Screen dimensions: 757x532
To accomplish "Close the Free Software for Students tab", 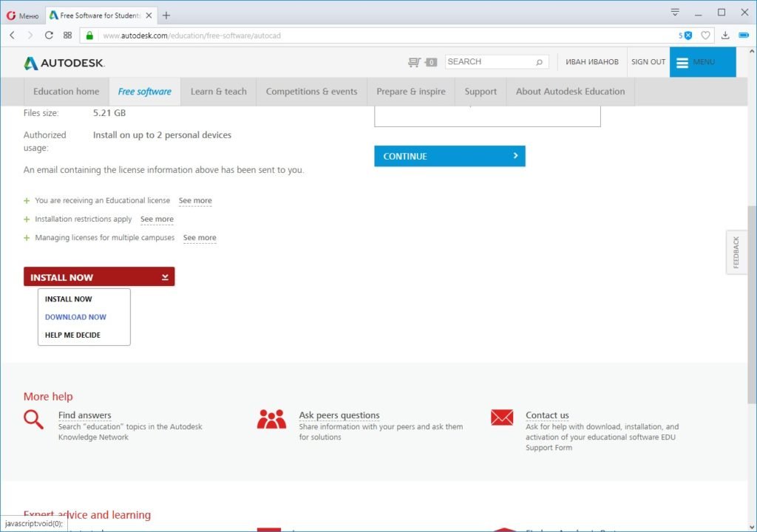I will click(x=149, y=16).
